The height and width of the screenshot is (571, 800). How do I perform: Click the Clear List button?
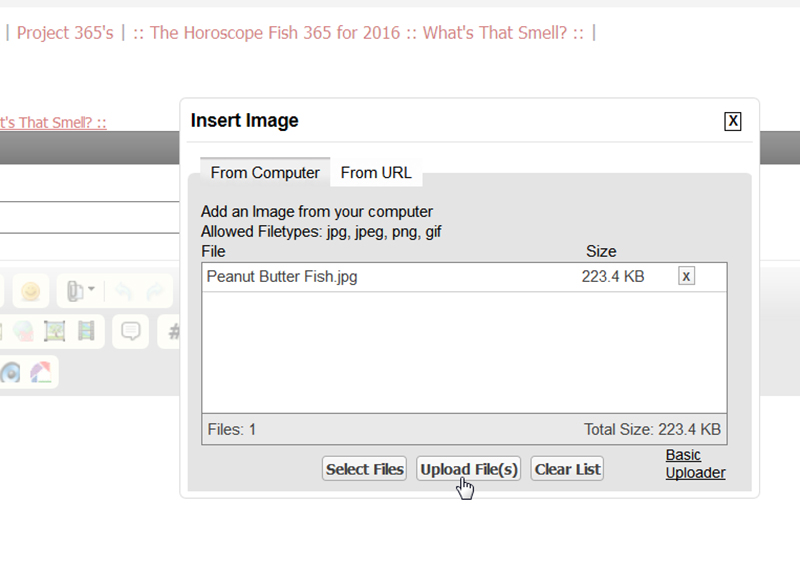point(567,469)
